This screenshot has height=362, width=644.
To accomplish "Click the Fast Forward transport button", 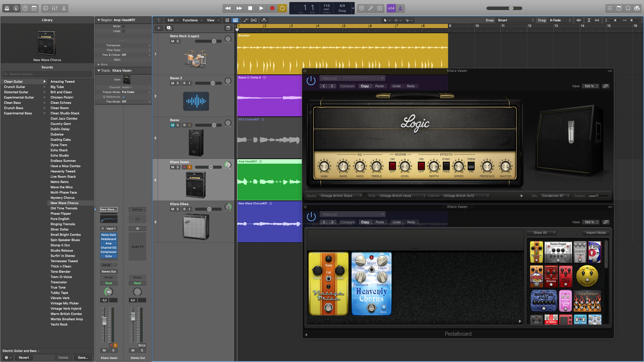I will 239,8.
